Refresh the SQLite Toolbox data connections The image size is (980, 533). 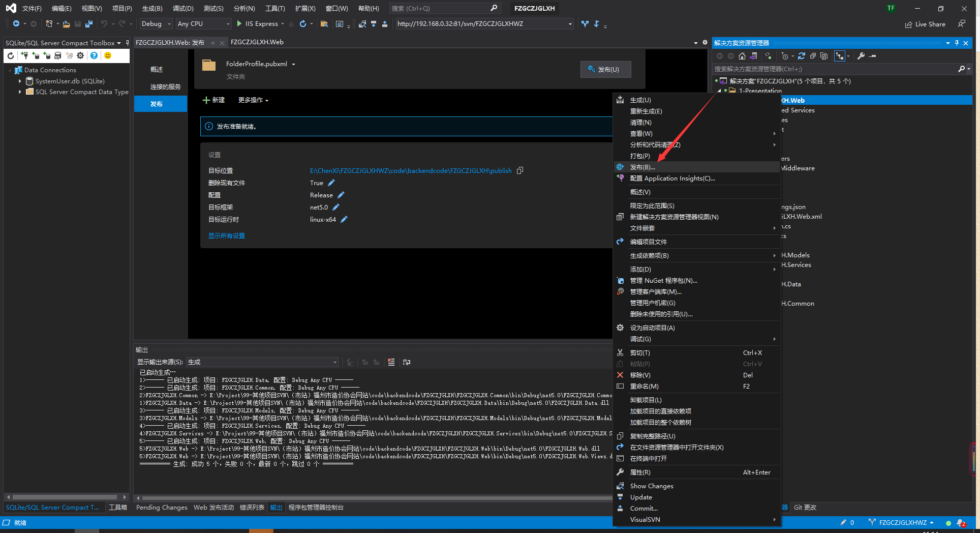[11, 55]
